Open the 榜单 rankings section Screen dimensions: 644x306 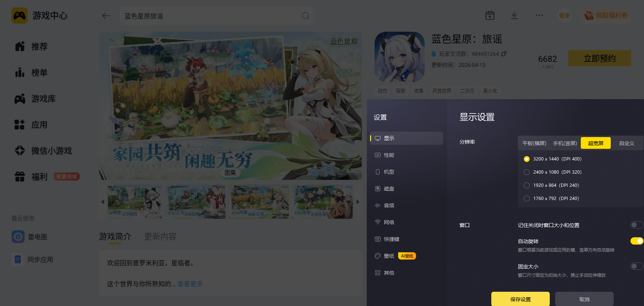tap(31, 73)
